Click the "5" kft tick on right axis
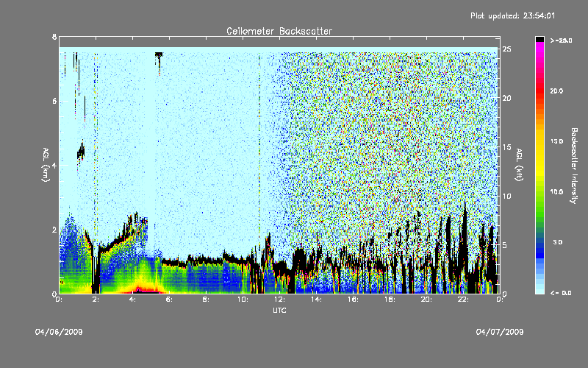The height and width of the screenshot is (368, 588). pos(505,245)
